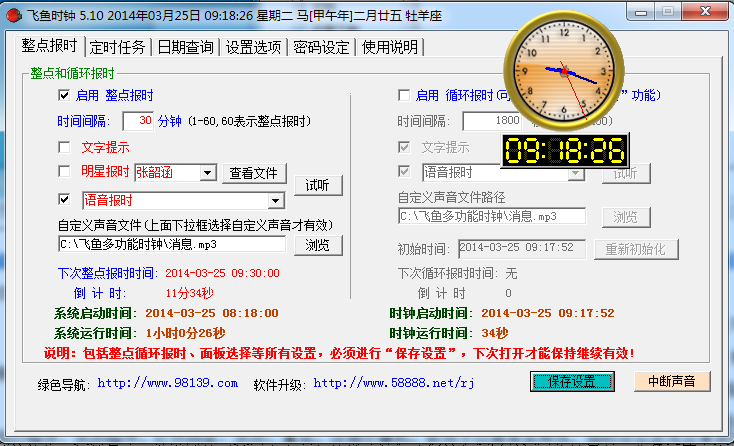Viewport: 734px width, 446px height.
Task: Click the 中断声音 button
Action: click(672, 381)
